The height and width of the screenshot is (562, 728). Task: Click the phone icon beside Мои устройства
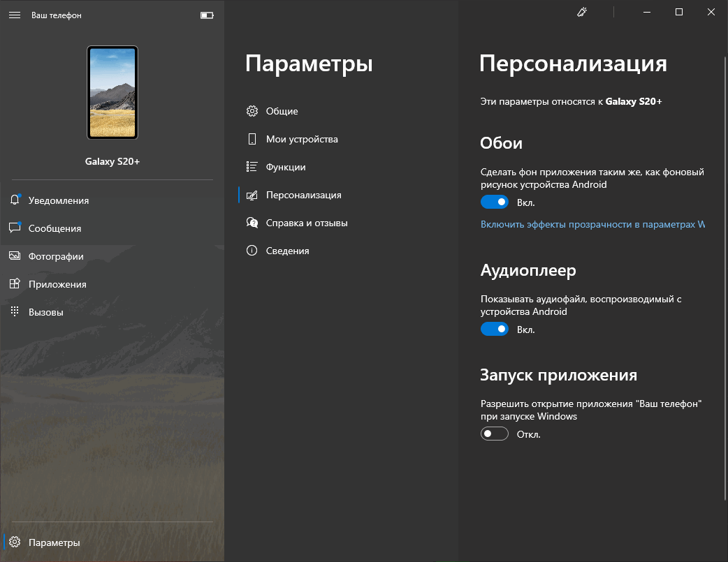click(x=252, y=139)
